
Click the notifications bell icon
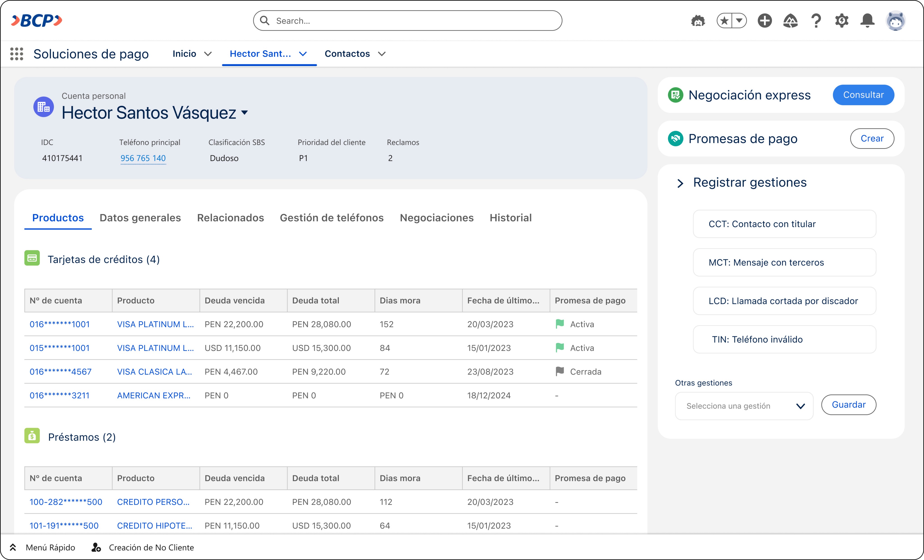tap(867, 21)
